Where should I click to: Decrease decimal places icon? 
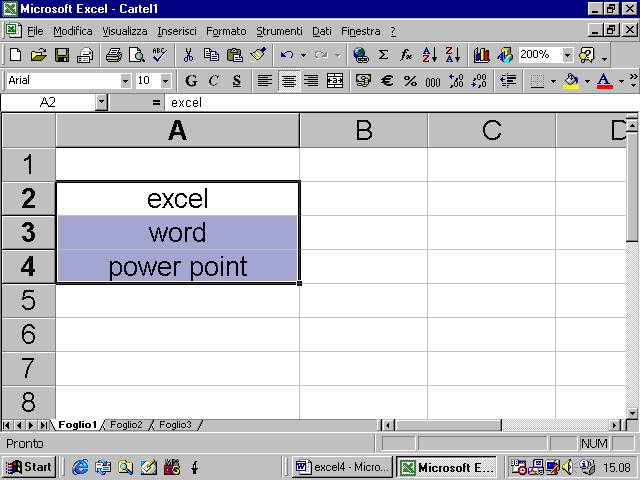(479, 81)
